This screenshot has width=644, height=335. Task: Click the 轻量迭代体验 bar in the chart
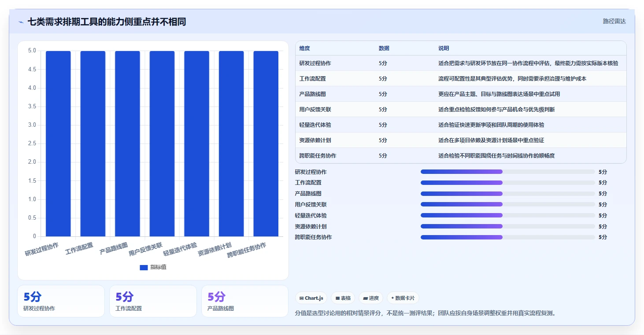[196, 144]
